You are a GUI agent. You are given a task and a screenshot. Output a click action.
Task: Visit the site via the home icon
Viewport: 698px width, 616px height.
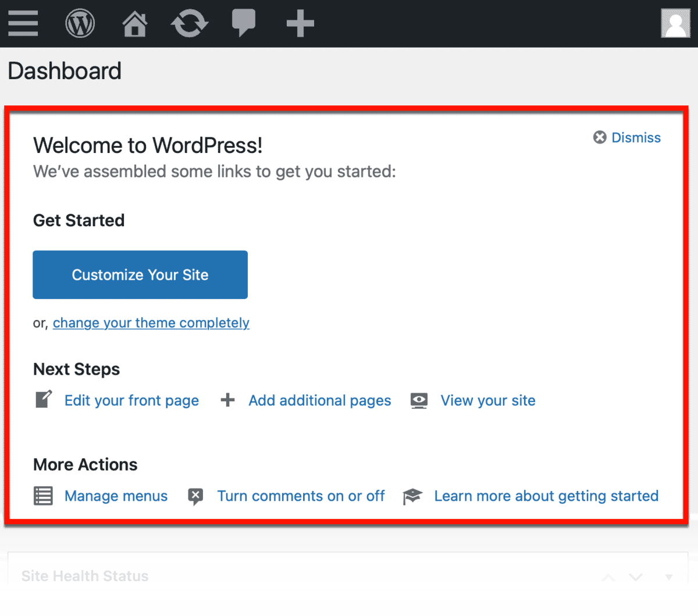135,23
